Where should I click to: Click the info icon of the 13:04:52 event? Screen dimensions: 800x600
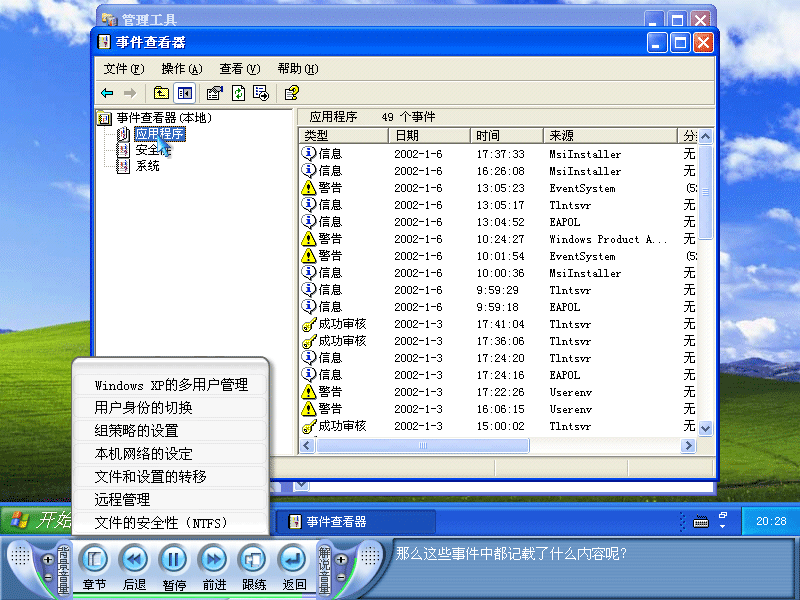[x=309, y=221]
